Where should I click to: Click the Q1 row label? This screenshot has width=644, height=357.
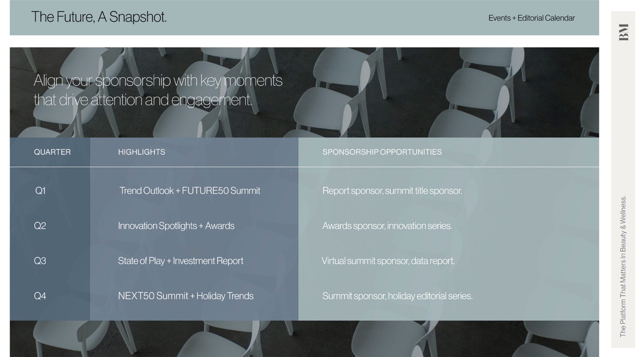click(x=40, y=191)
